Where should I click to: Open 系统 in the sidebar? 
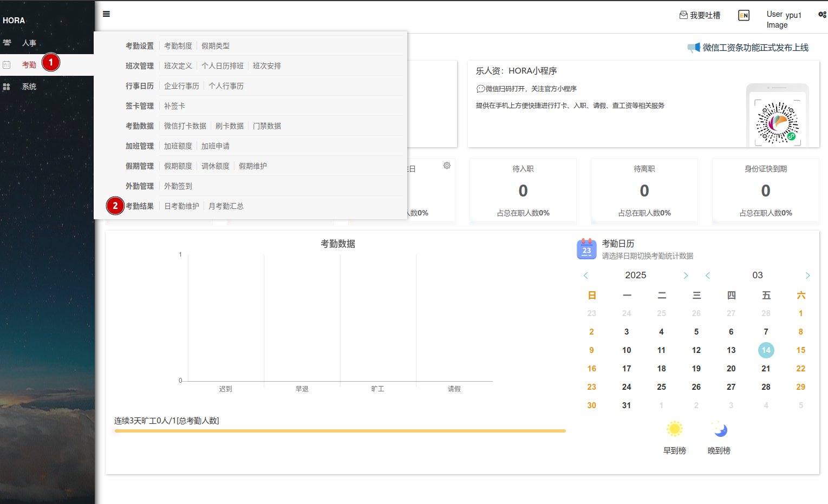pos(29,87)
